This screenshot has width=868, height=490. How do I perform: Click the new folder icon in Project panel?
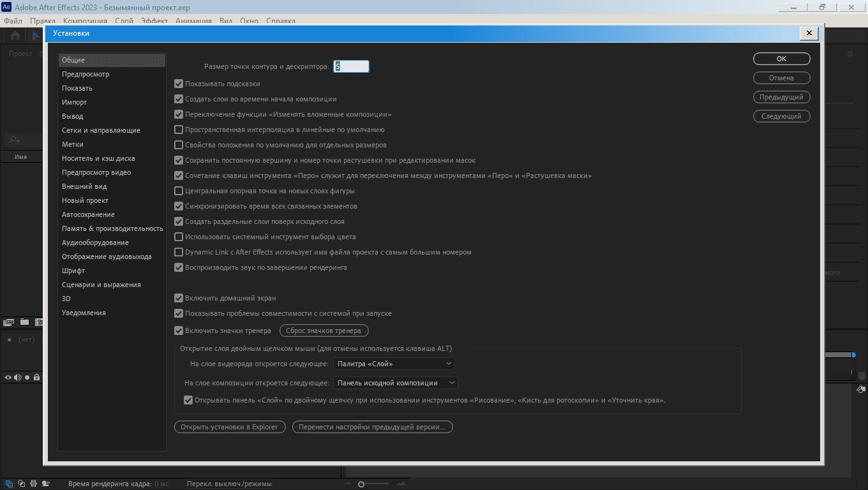[x=24, y=322]
